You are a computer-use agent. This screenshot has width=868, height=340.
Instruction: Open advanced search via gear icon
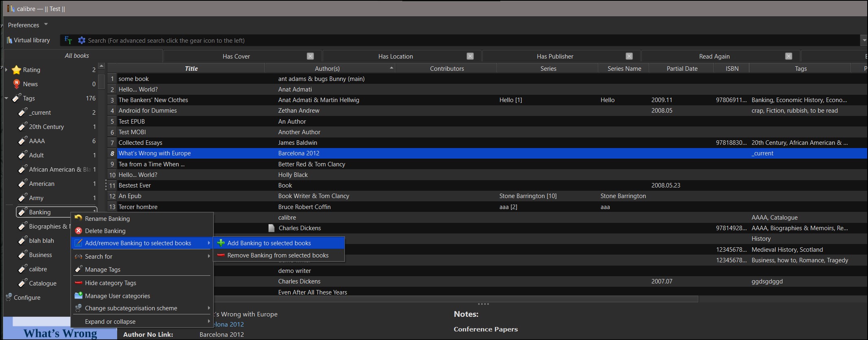click(82, 40)
